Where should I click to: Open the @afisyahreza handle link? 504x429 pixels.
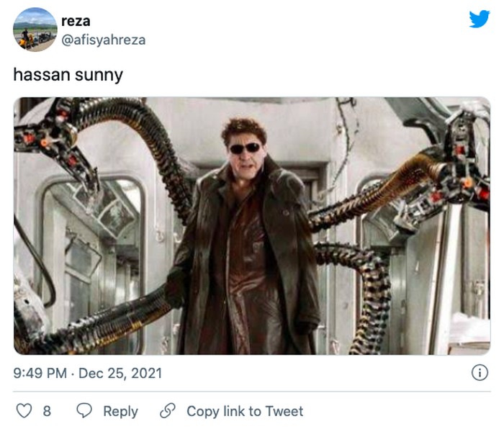[x=104, y=40]
